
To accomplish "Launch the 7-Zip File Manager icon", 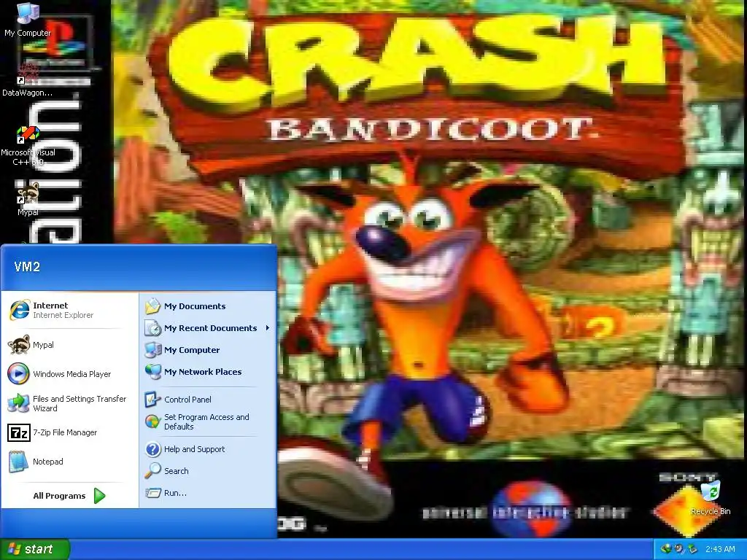I will click(18, 432).
